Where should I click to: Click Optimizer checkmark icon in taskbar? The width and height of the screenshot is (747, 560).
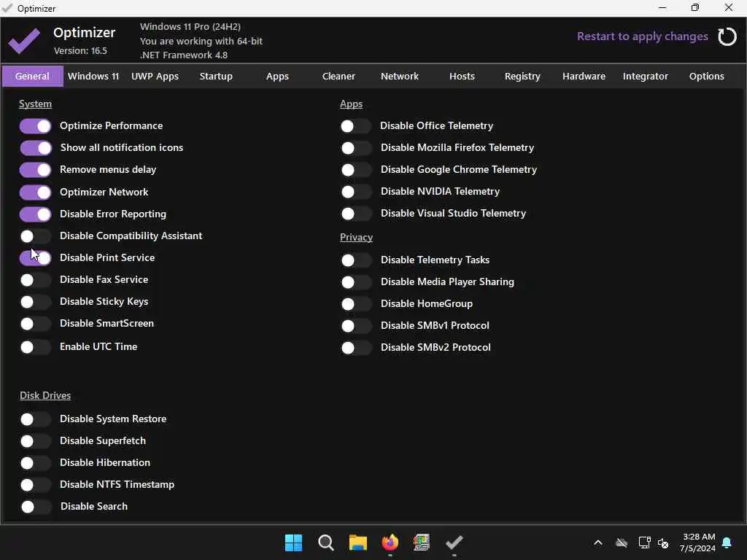454,542
